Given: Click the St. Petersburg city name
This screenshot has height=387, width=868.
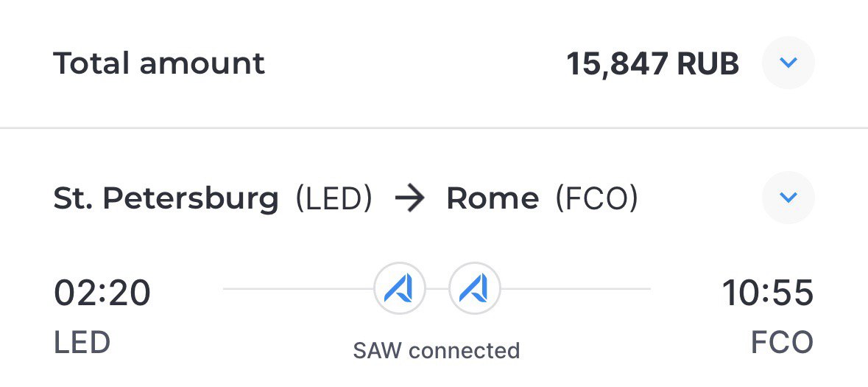Looking at the screenshot, I should [x=166, y=198].
